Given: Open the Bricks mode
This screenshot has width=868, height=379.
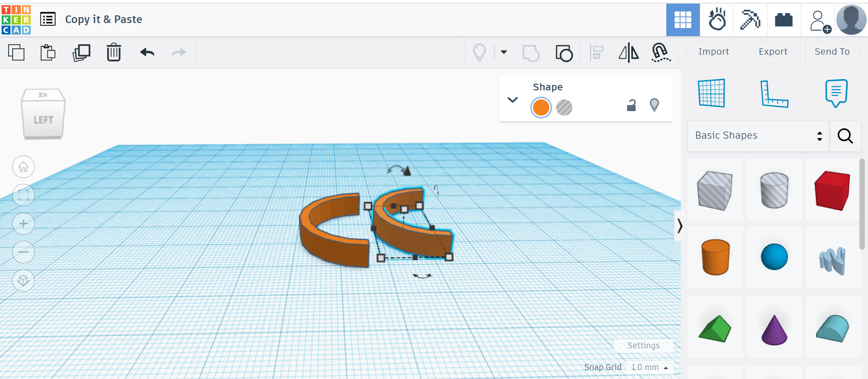Looking at the screenshot, I should (783, 20).
